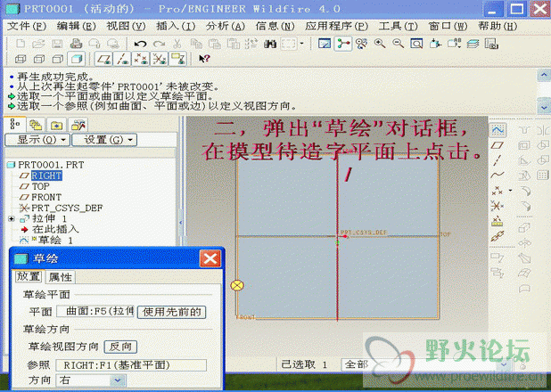Select PRT_CSYS_DEF in model tree
Screen dimensions: 551x392
click(67, 208)
